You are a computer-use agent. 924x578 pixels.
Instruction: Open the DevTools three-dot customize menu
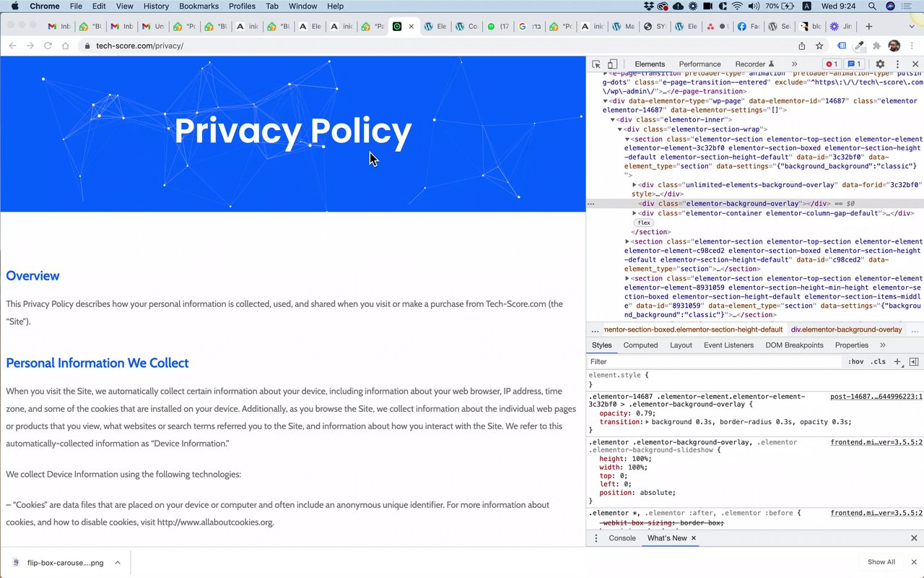(x=897, y=64)
